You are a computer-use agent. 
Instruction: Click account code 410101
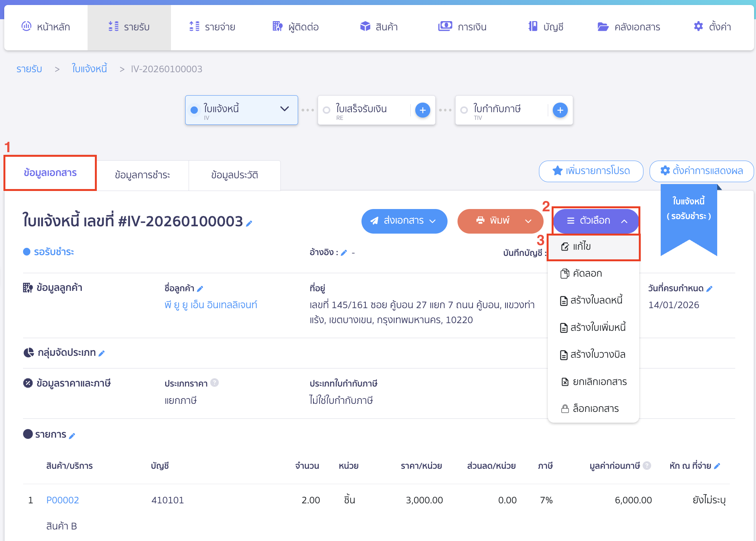[x=167, y=500]
